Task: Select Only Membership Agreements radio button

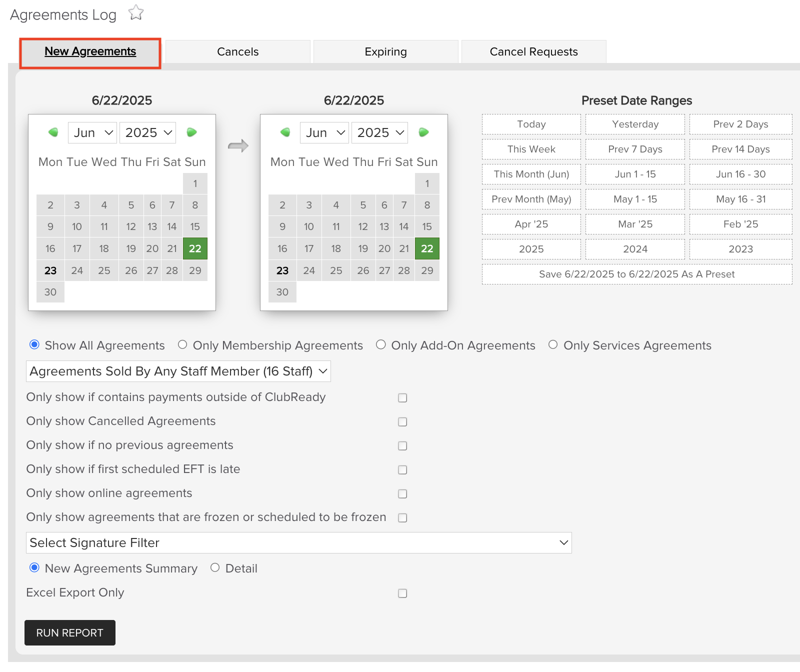Action: pos(182,344)
